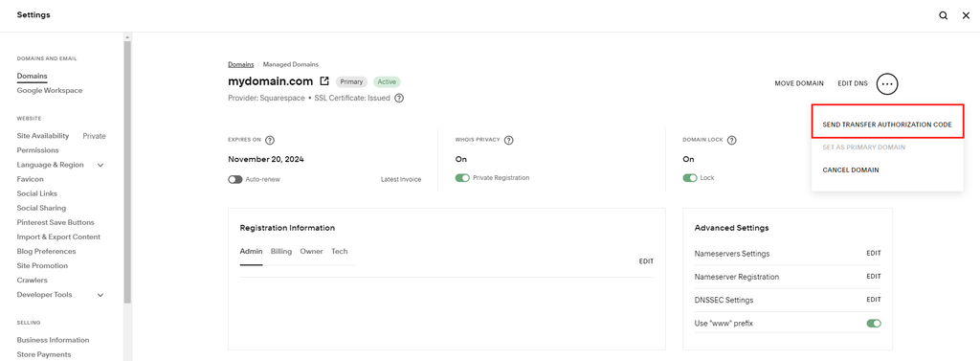Switch to the Billing tab
This screenshot has height=361, width=980.
point(281,252)
